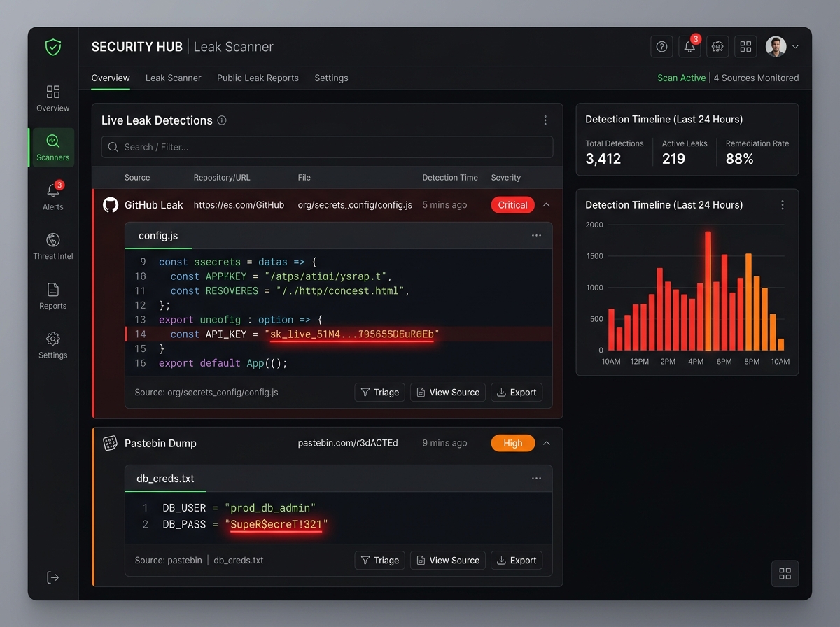Click the 5 mins ago detection time
The width and height of the screenshot is (840, 627).
pyautogui.click(x=444, y=205)
